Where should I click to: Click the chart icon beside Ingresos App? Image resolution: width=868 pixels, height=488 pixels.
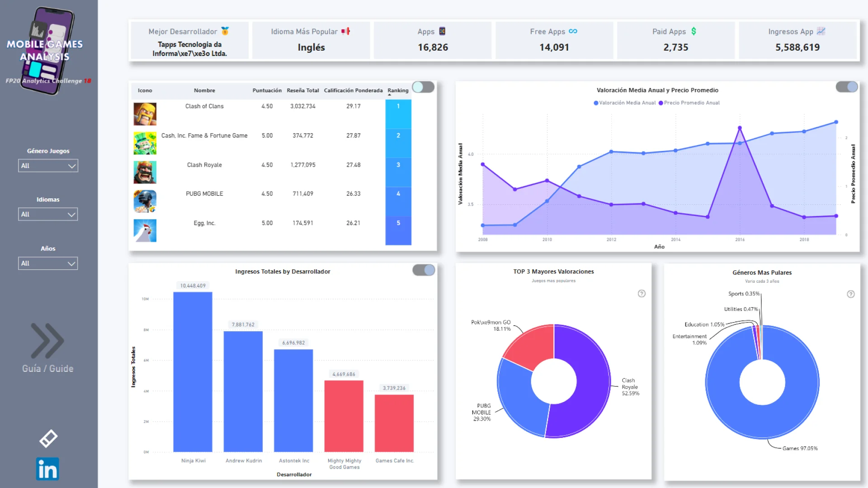[x=821, y=31]
